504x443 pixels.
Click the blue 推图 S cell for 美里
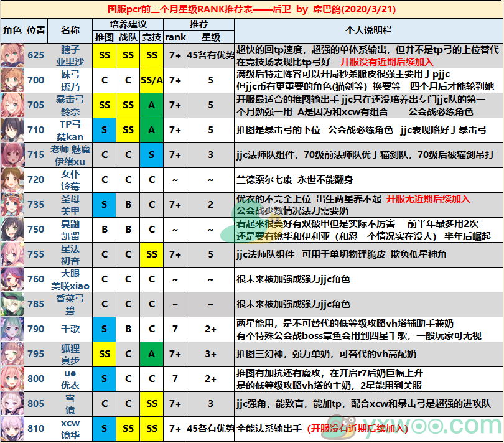pyautogui.click(x=104, y=205)
